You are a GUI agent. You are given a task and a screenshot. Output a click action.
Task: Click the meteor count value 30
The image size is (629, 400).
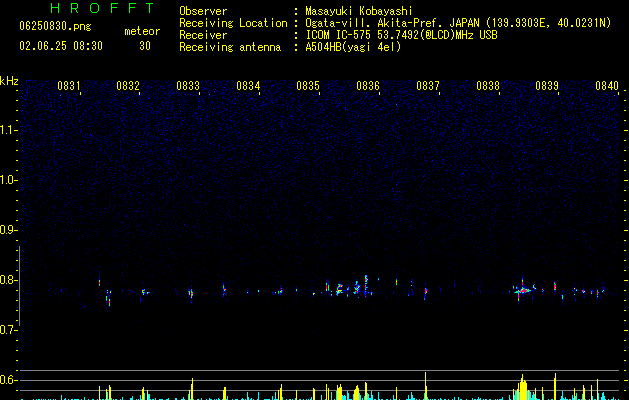pyautogui.click(x=145, y=46)
